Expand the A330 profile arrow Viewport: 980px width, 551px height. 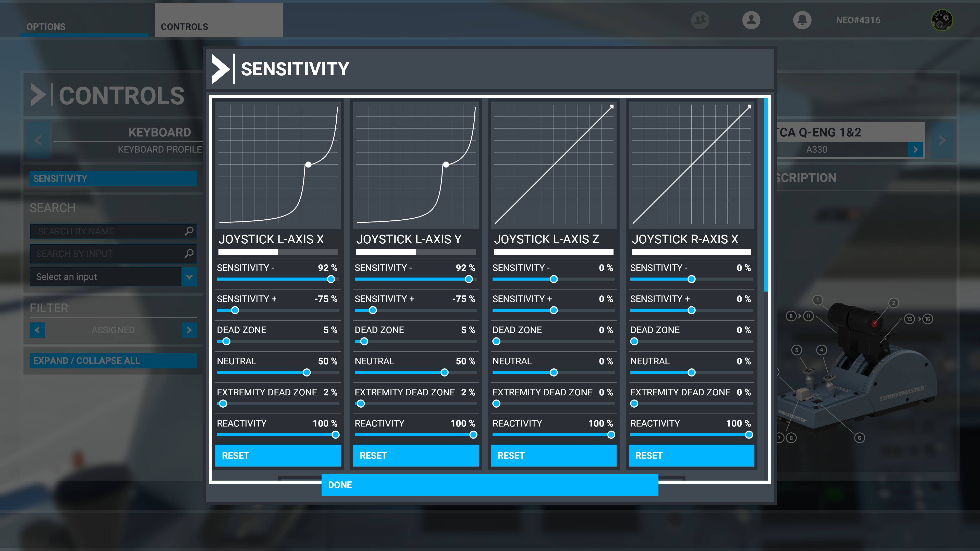point(915,149)
